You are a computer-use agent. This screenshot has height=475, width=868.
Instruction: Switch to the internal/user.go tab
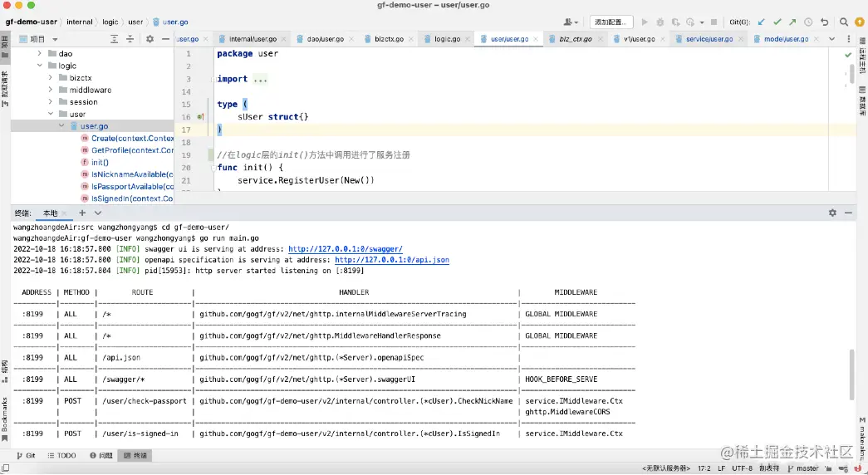(253, 39)
